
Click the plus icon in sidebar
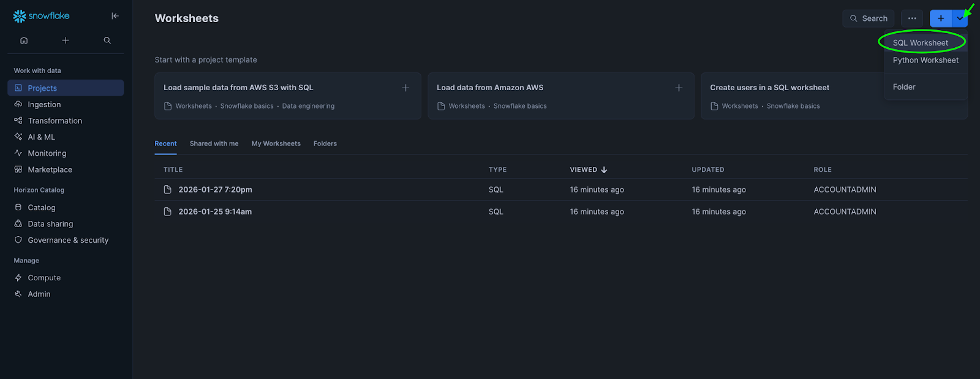pos(66,40)
